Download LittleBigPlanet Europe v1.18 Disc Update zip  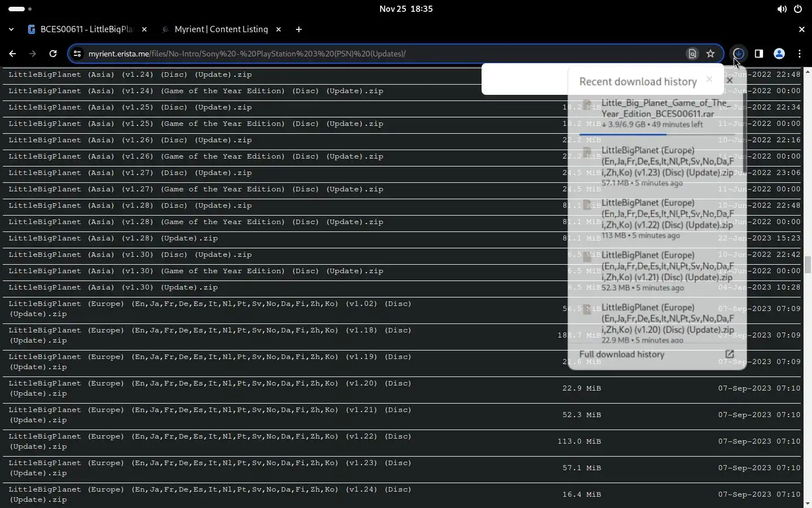click(x=210, y=335)
